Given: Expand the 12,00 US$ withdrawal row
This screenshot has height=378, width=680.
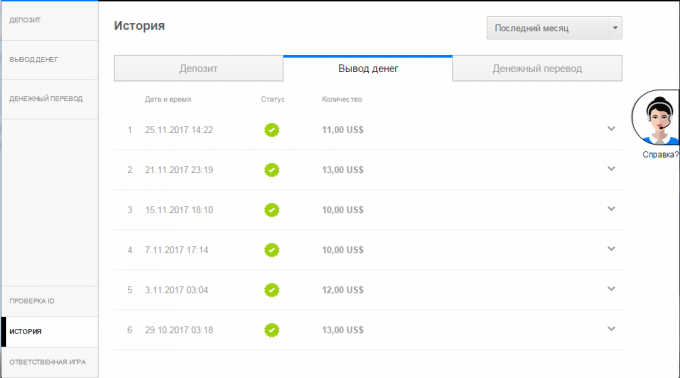Looking at the screenshot, I should pos(611,289).
